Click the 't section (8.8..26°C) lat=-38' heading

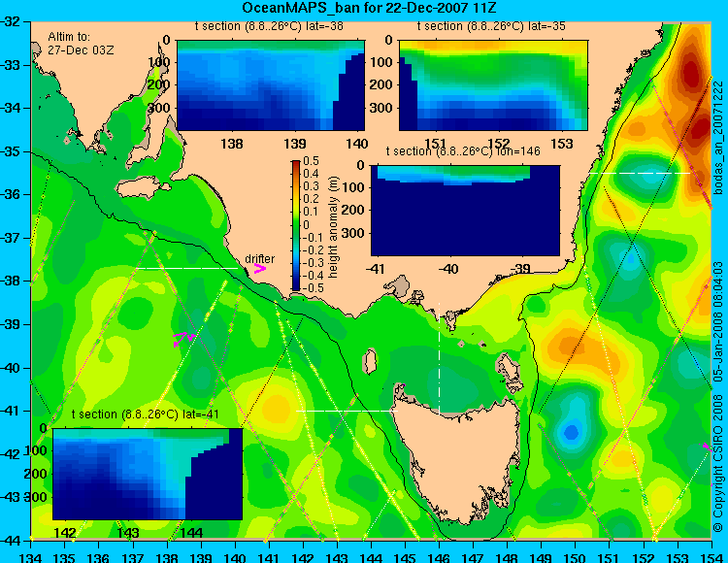(x=269, y=26)
